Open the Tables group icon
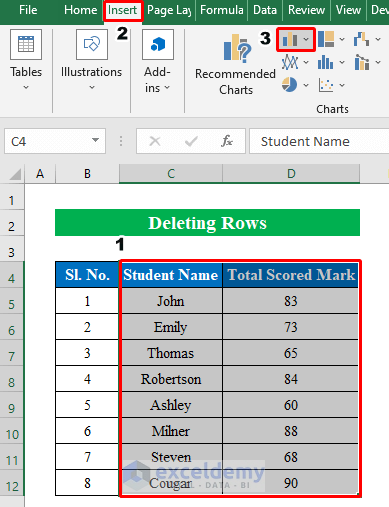Screen dimensions: 389x507 point(26,45)
